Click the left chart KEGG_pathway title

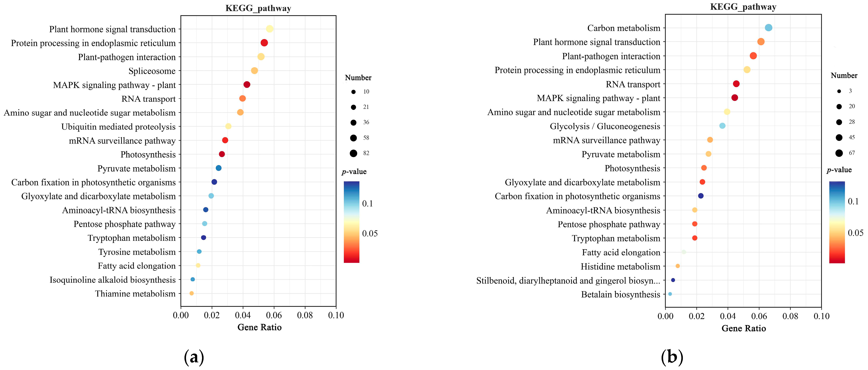(258, 8)
